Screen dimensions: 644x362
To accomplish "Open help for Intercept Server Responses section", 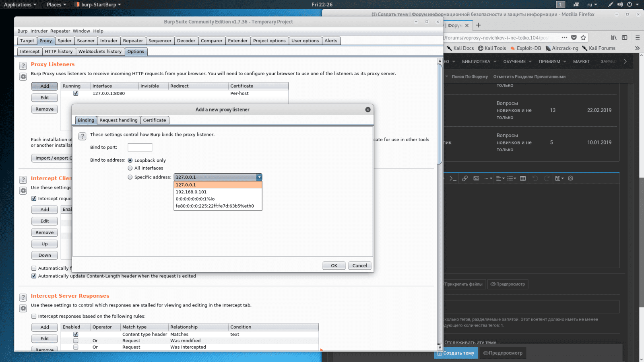I will (23, 297).
